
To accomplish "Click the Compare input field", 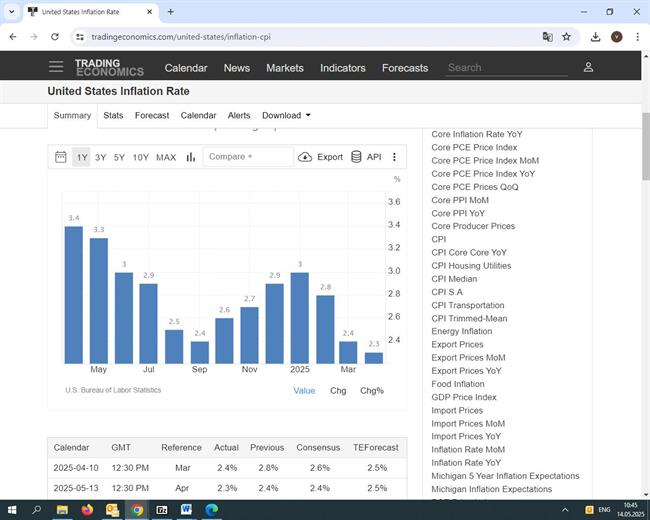I will [248, 157].
